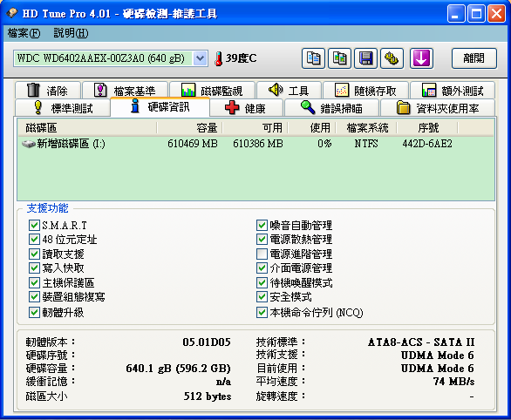Select the 新增磁碟區 (I:) partition row

coord(255,144)
